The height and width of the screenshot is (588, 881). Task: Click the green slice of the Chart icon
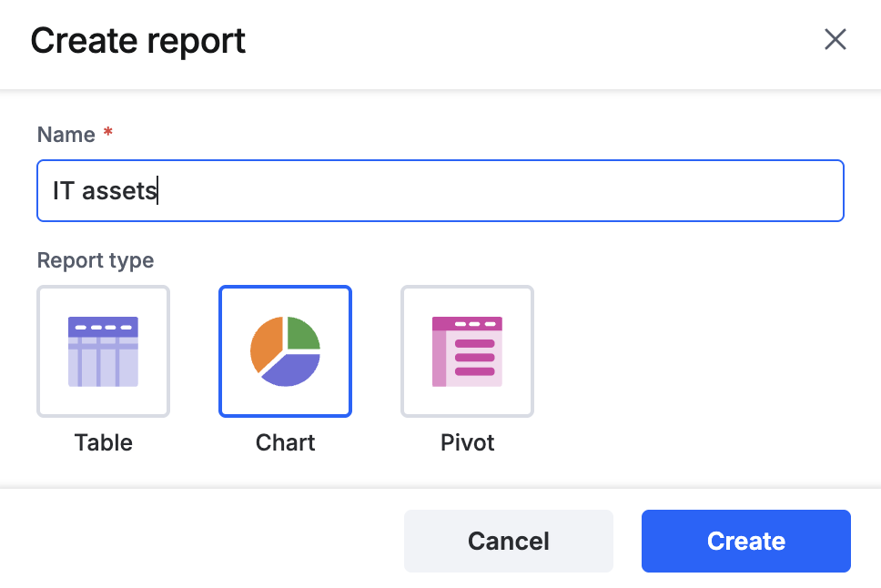click(302, 333)
